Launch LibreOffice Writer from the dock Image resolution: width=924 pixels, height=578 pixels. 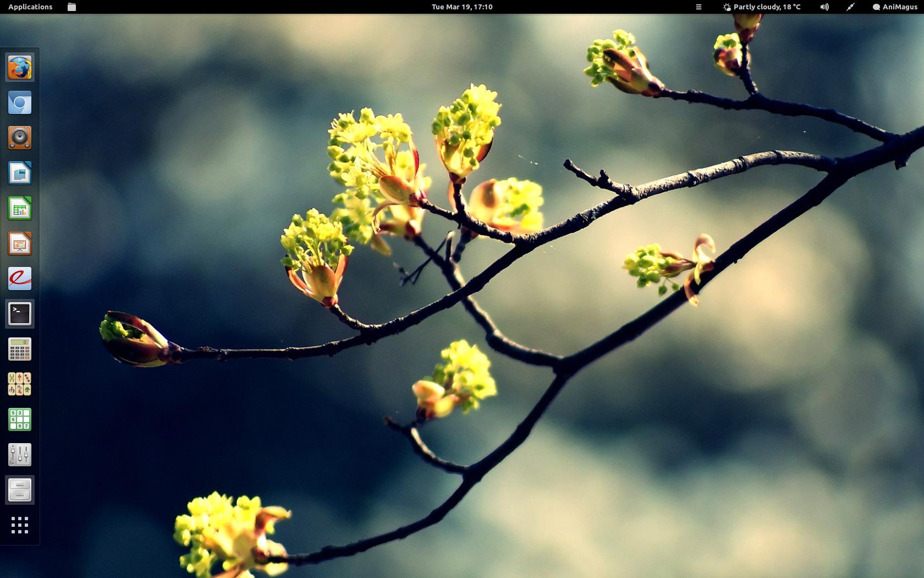(x=20, y=173)
